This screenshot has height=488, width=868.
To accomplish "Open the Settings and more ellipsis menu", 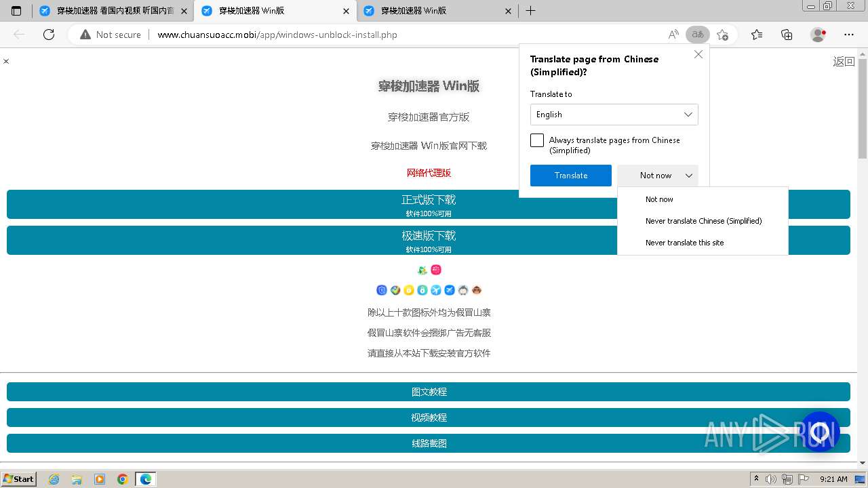I will pos(849,35).
